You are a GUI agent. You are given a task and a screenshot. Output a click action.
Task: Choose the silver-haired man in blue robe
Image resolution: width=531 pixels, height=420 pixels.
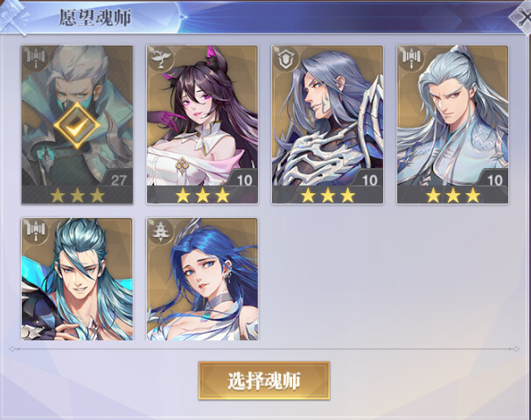coord(453,124)
